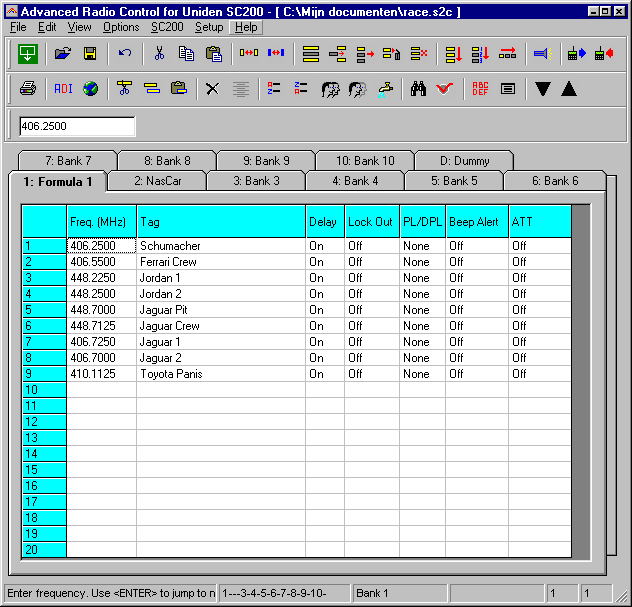Open the Setup menu
This screenshot has width=632, height=607.
point(209,27)
